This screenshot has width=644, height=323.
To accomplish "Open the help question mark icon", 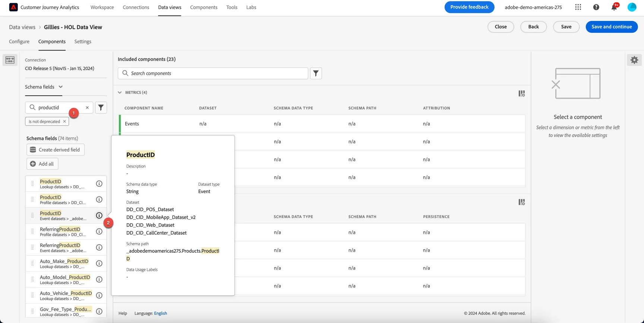I will point(596,7).
